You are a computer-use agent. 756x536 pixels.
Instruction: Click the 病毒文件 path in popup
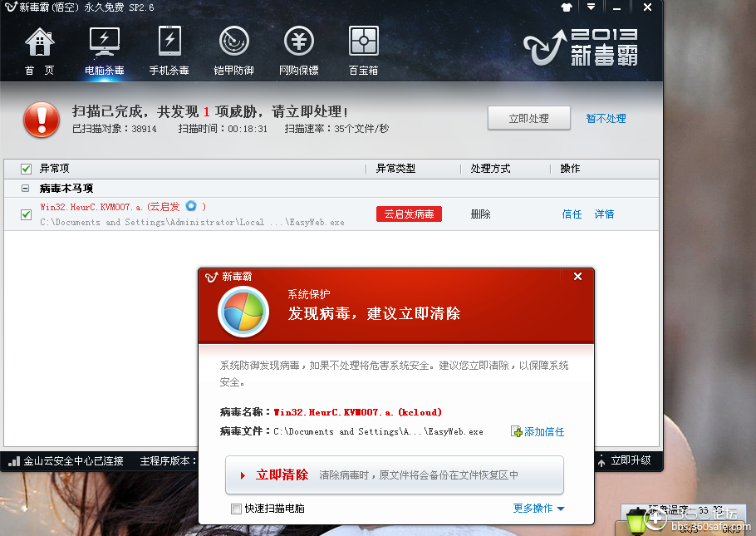point(378,432)
